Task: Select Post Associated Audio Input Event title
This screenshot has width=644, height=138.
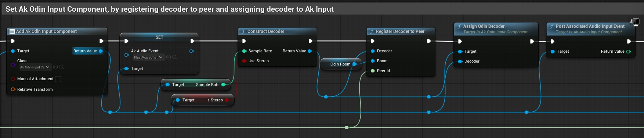Action: (x=590, y=26)
